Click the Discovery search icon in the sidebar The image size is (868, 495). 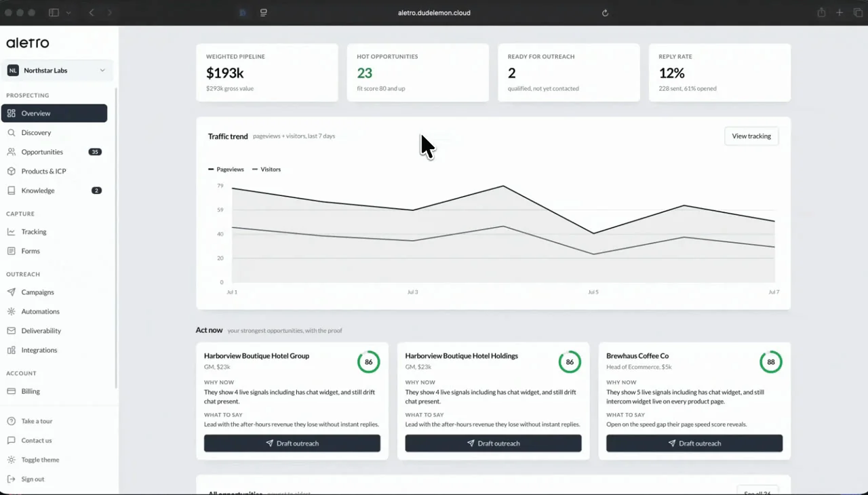pyautogui.click(x=11, y=133)
